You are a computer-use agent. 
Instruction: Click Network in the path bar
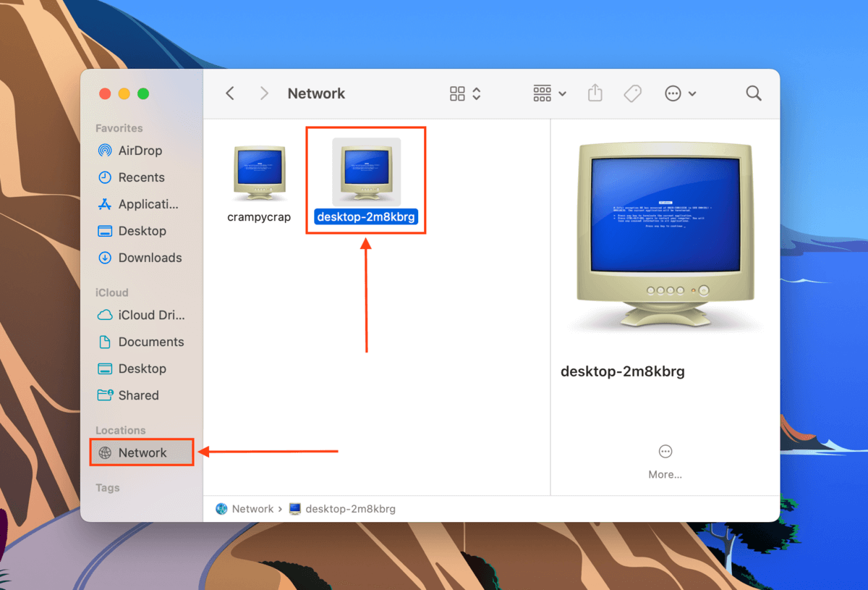tap(244, 509)
